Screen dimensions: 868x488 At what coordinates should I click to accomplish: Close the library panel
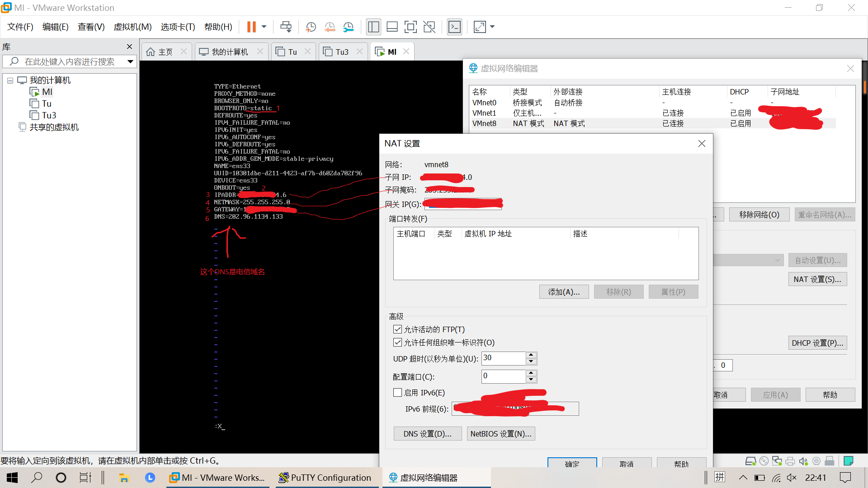coord(130,47)
